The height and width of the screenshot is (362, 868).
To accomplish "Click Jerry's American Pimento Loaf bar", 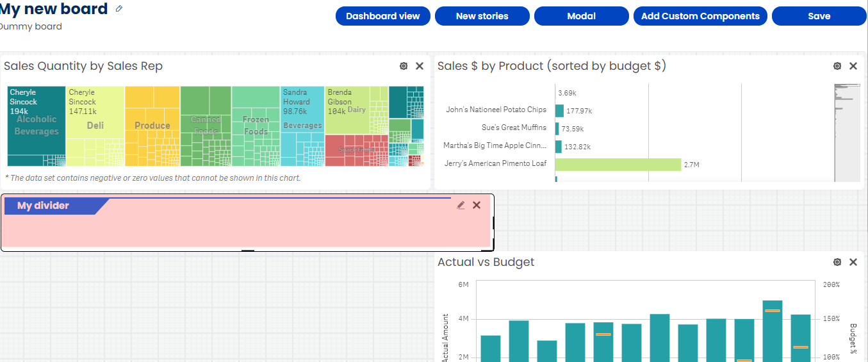I will (618, 165).
